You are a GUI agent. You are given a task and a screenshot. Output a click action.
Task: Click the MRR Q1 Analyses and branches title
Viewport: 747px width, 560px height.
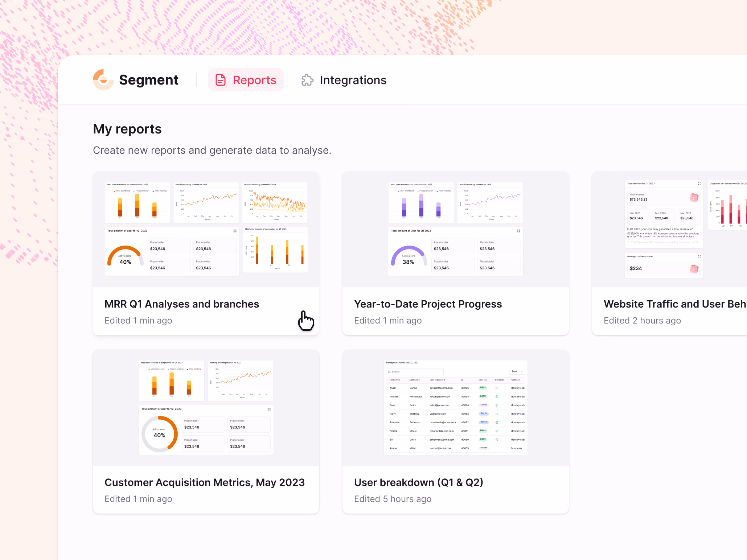pos(182,304)
